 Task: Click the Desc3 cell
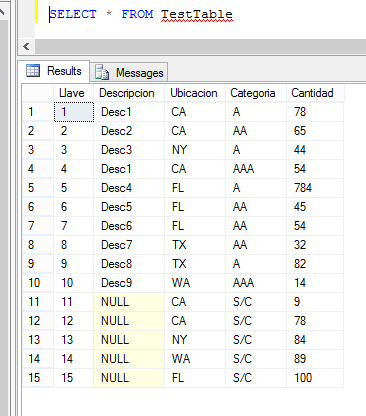[129, 150]
